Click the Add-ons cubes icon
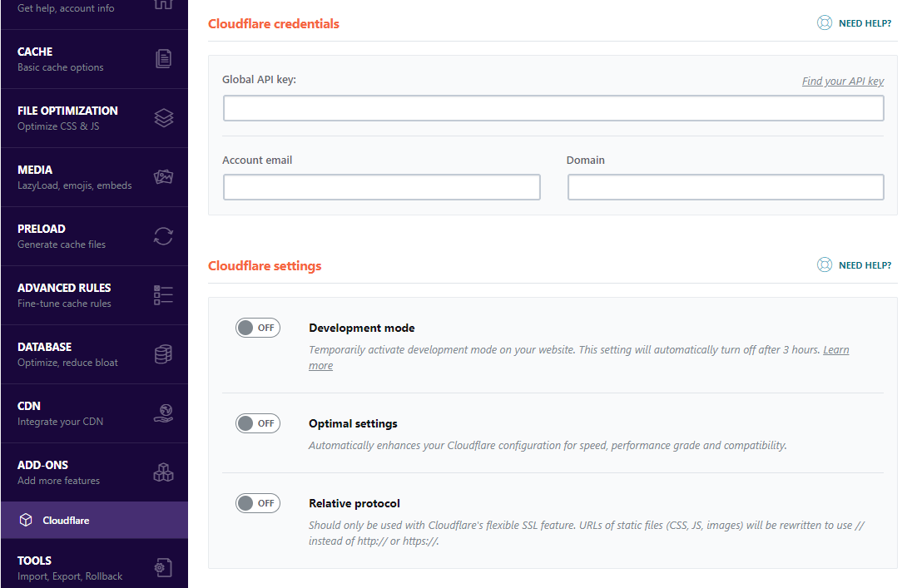Screen dimensions: 917x588 164,472
